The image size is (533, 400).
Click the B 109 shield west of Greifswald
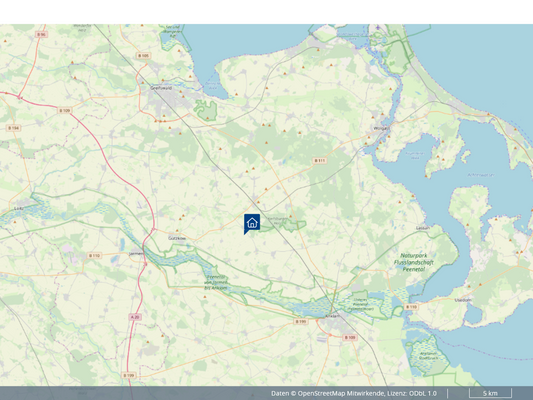pos(65,110)
